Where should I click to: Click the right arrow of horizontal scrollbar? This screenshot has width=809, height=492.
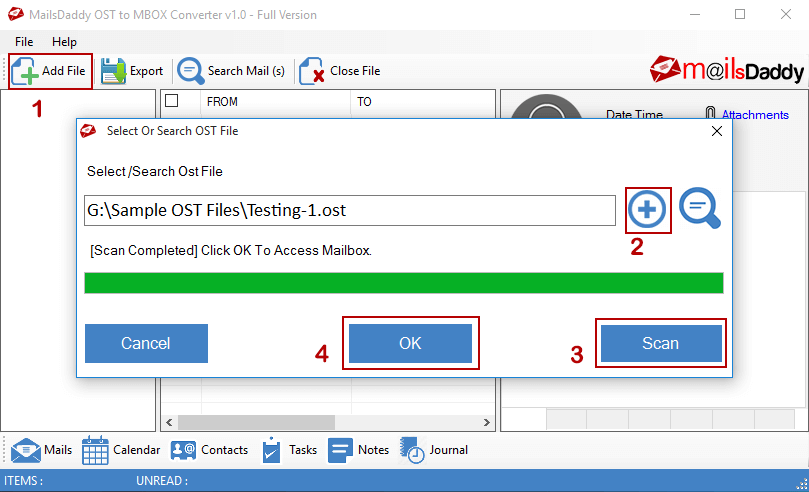click(487, 422)
